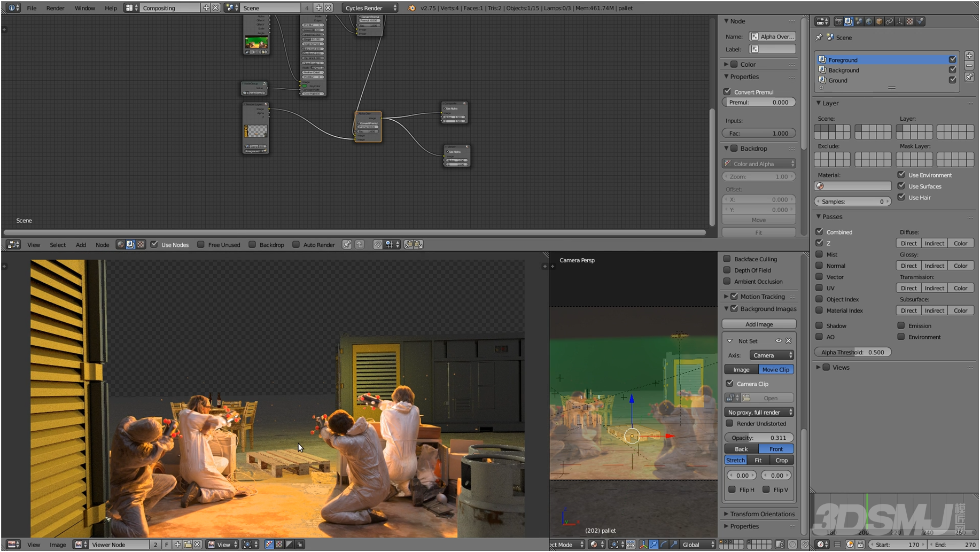This screenshot has height=552, width=980.
Task: Open the Help menu
Action: (x=111, y=8)
